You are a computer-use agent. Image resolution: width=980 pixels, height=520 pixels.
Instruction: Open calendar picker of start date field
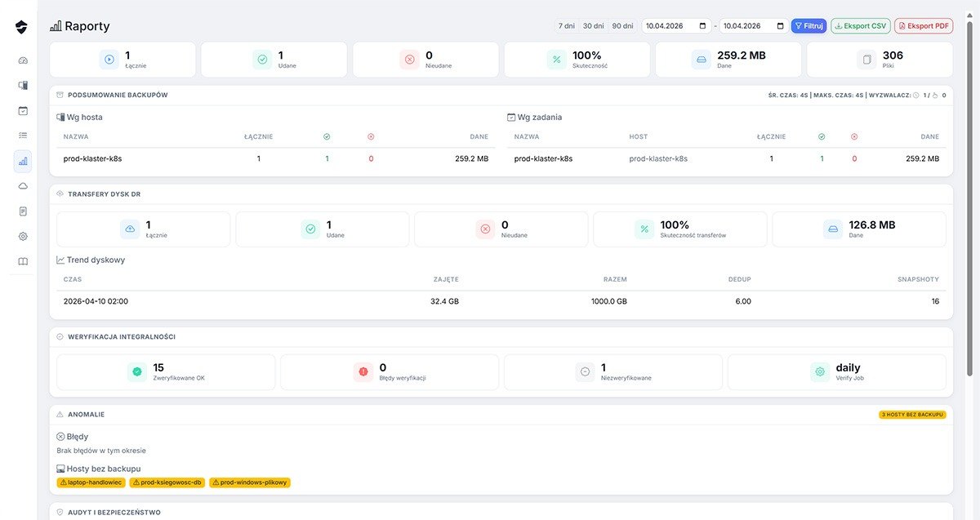tap(702, 26)
